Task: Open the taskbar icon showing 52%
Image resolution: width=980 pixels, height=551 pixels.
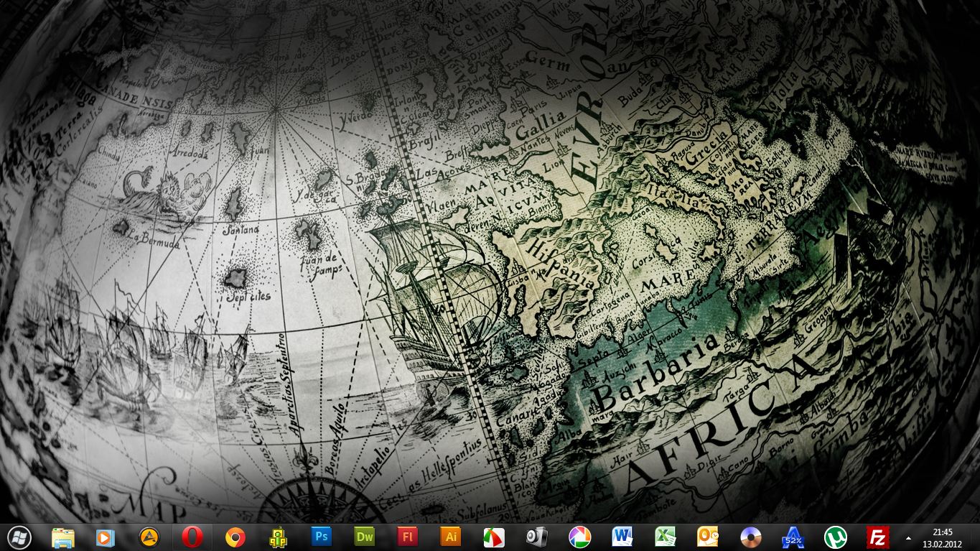Action: [793, 537]
